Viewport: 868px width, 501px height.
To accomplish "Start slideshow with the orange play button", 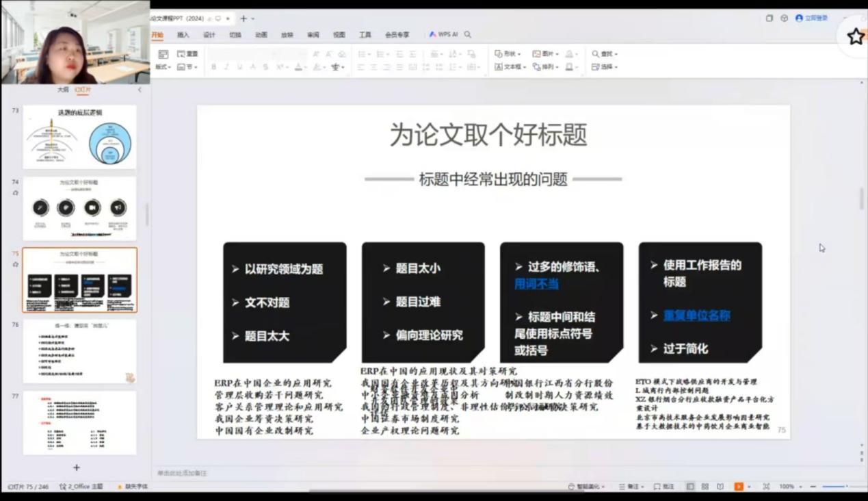I will [739, 487].
